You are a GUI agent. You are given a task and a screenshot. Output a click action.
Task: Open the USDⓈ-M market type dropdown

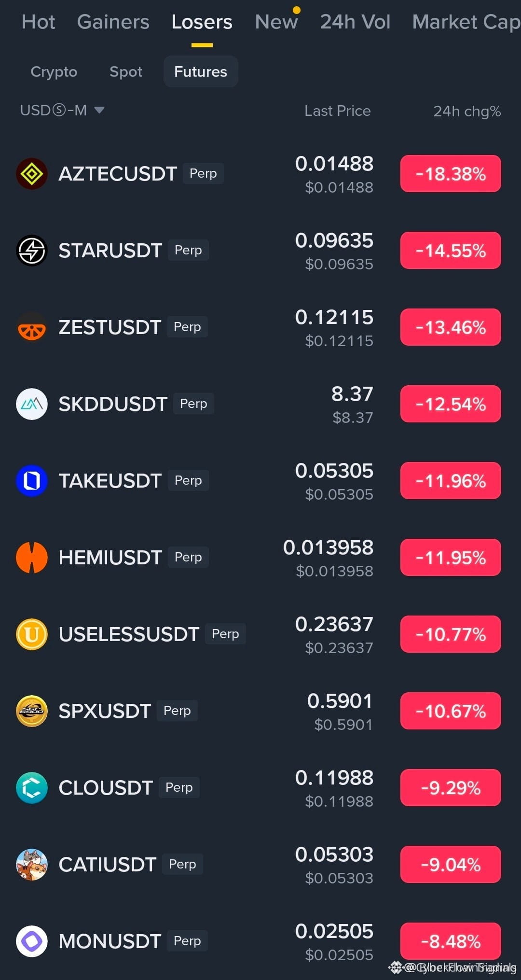click(x=62, y=111)
